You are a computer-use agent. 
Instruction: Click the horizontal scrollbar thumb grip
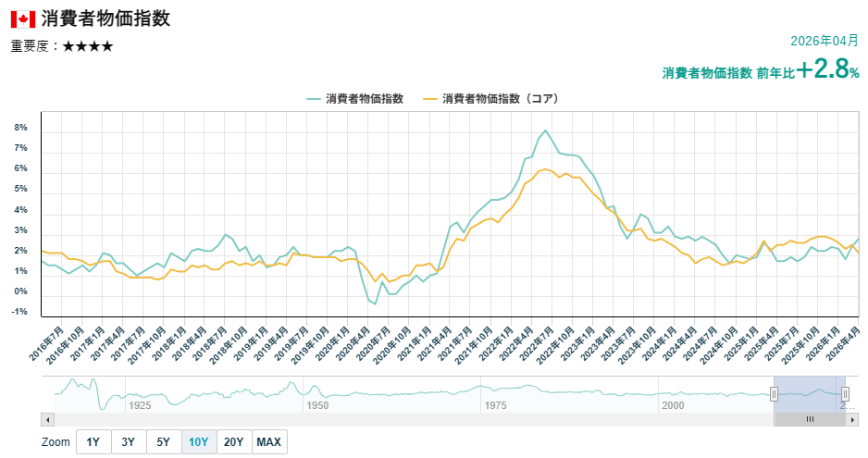(810, 420)
